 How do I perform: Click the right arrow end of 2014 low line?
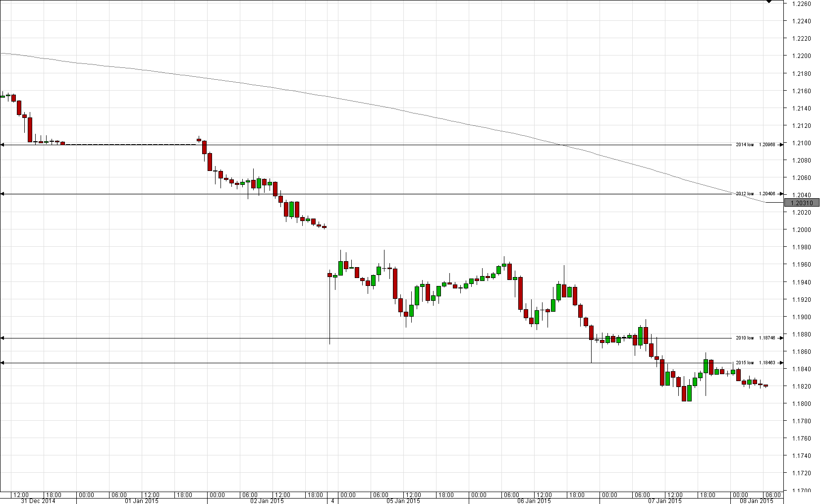coord(781,145)
